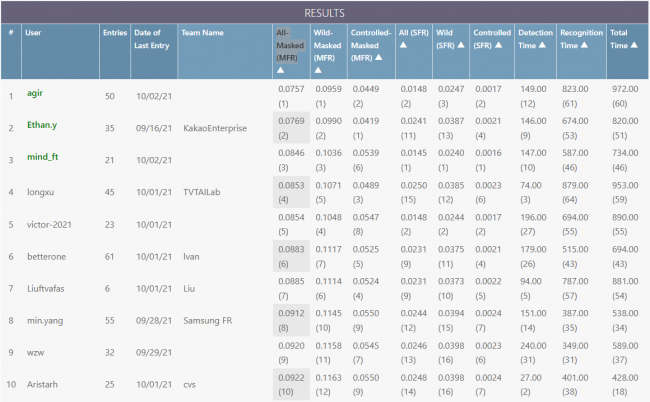Select user longxu in the table

coord(39,191)
